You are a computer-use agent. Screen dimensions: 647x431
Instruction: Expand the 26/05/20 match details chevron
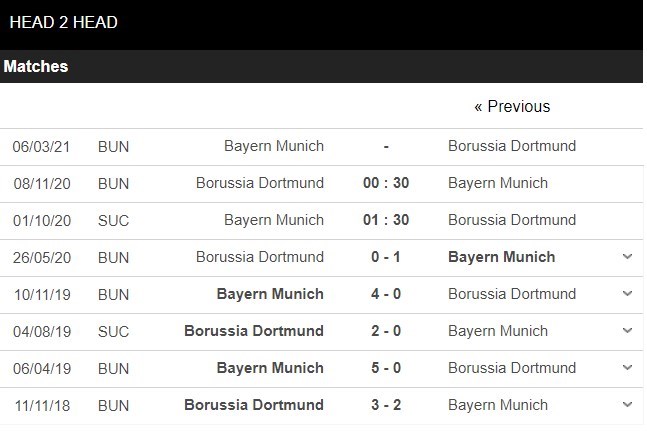pos(627,257)
